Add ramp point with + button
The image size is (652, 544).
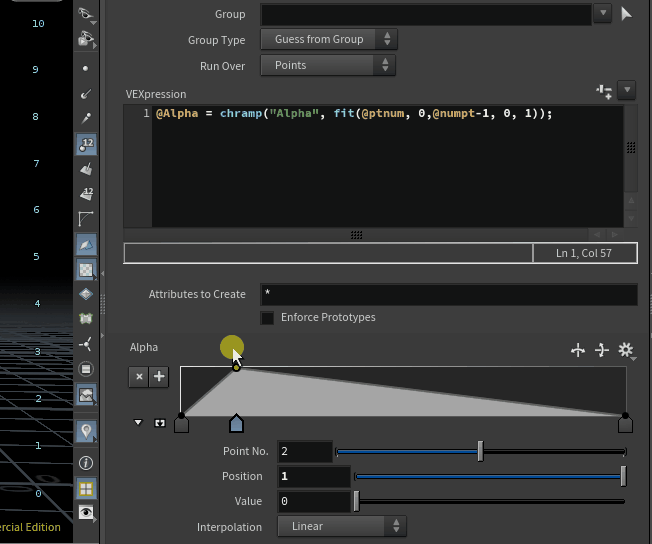coord(159,377)
